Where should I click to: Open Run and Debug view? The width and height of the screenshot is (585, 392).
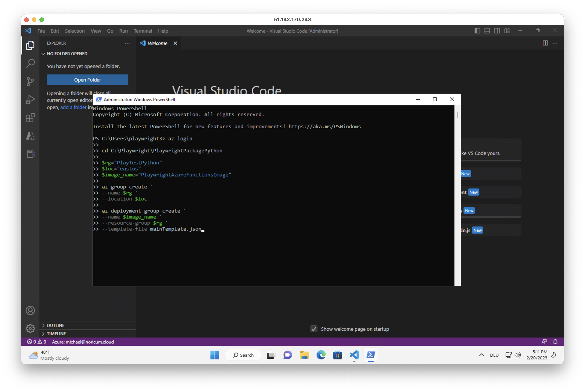pyautogui.click(x=30, y=99)
